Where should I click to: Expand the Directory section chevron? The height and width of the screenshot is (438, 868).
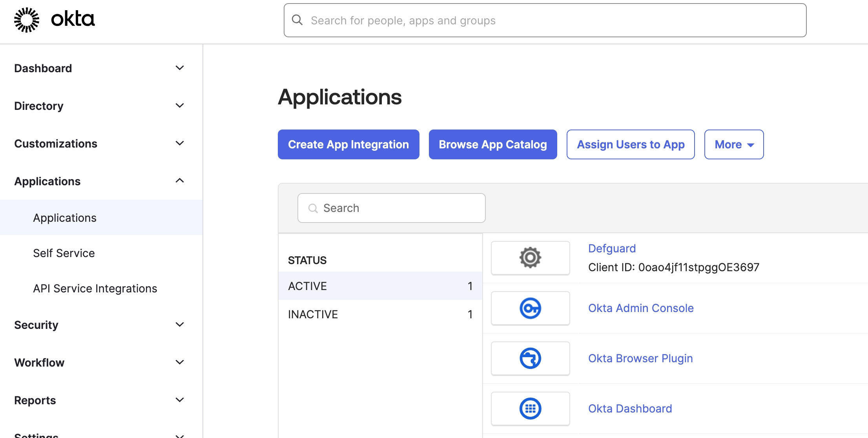pos(179,106)
